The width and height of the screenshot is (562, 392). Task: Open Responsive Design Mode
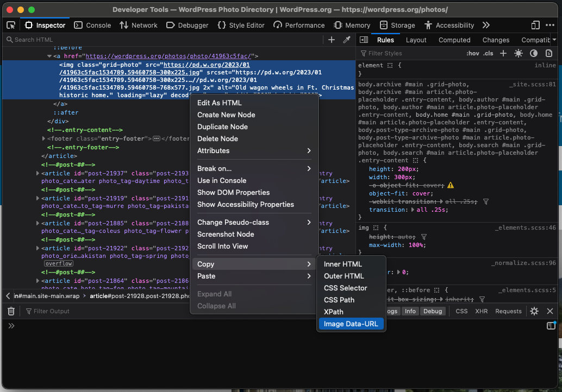pos(535,25)
